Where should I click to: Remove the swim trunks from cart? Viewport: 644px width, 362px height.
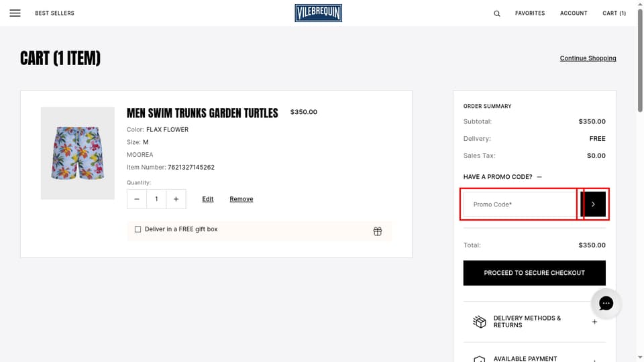pos(241,199)
